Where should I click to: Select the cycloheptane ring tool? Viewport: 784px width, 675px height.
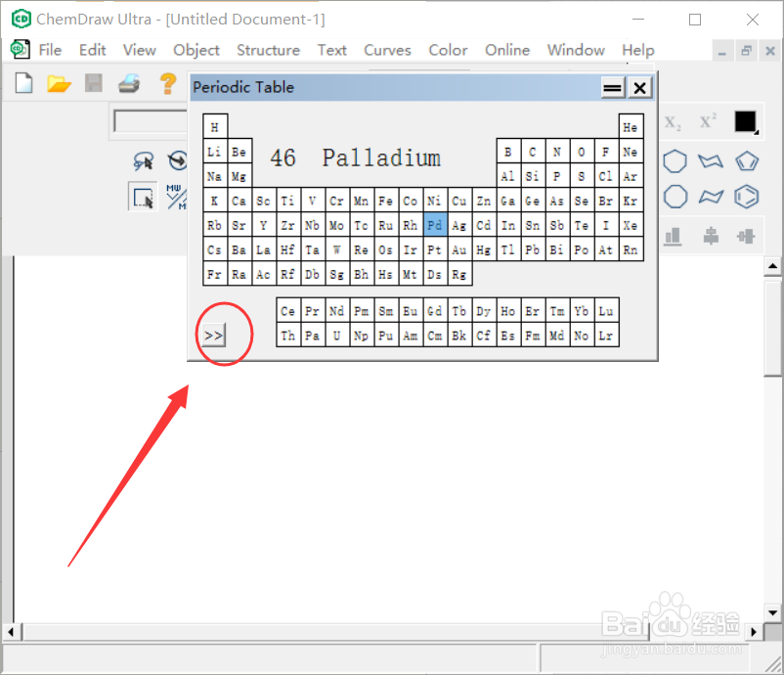675,161
